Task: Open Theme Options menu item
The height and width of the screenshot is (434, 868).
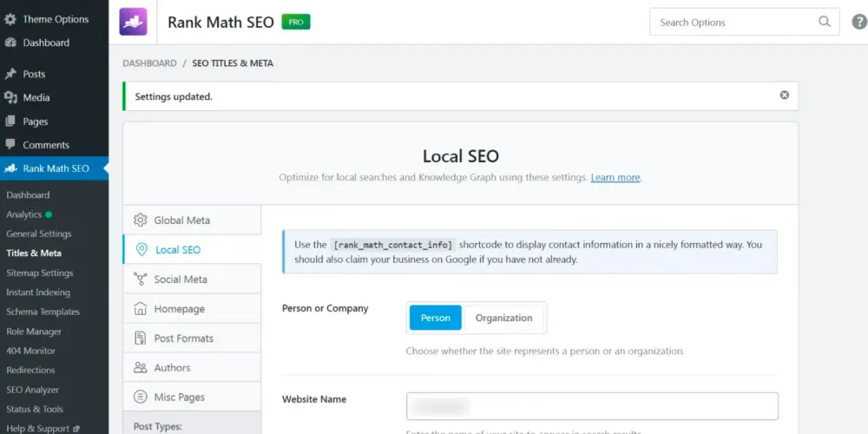Action: 54,19
